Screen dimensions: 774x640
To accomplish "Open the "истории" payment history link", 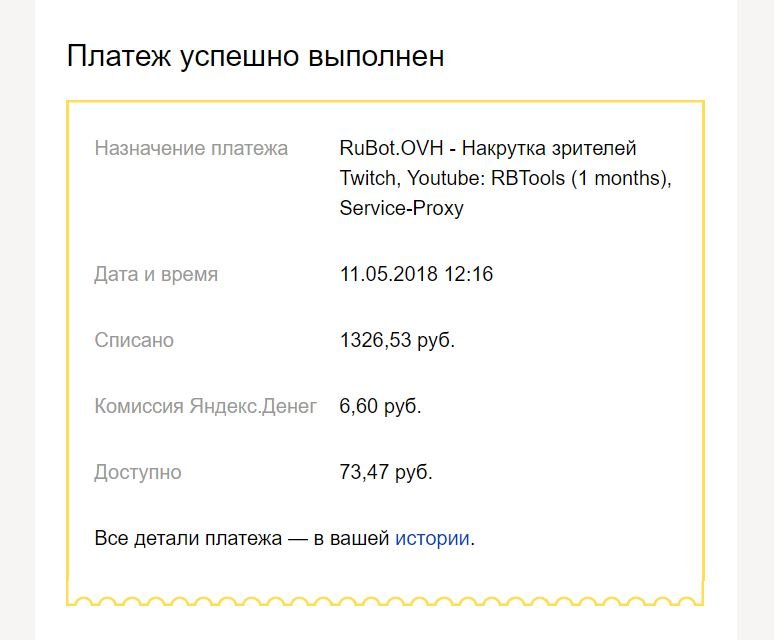I will tap(432, 539).
